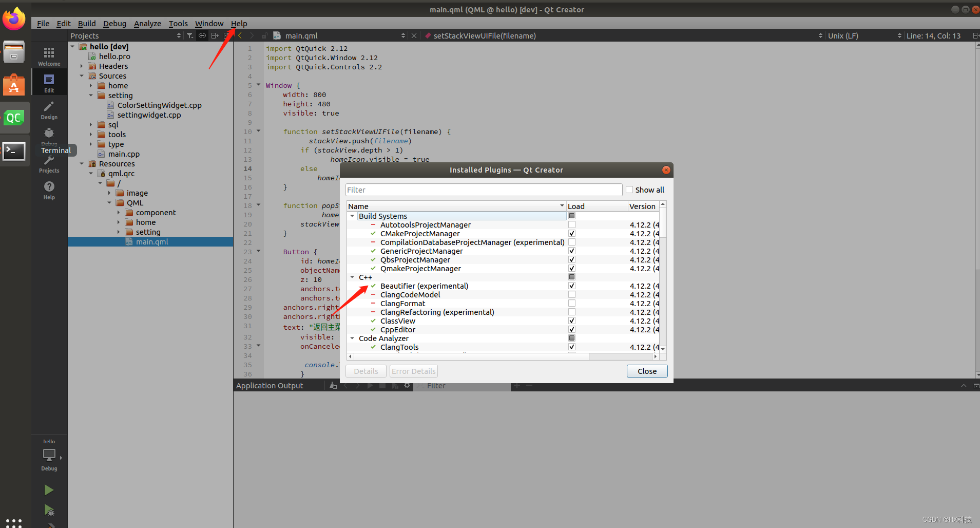Screen dimensions: 980x528
Task: Open Ubuntu Software from the dock
Action: 14,85
